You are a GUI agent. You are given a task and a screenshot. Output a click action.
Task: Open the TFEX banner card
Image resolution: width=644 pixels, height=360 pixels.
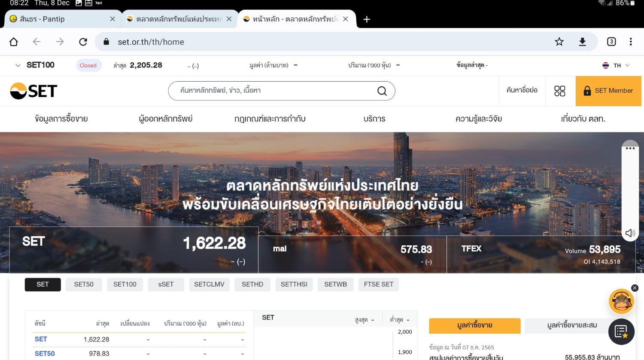point(541,254)
